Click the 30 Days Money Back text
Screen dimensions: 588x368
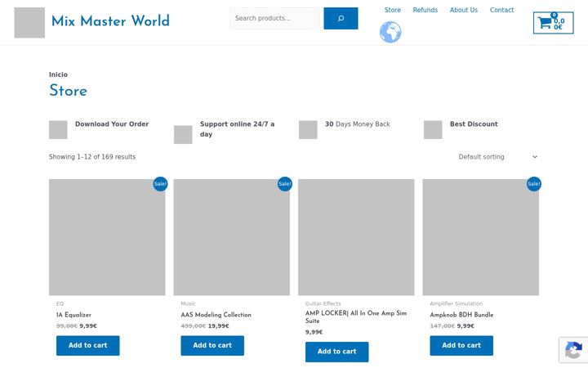tap(358, 124)
